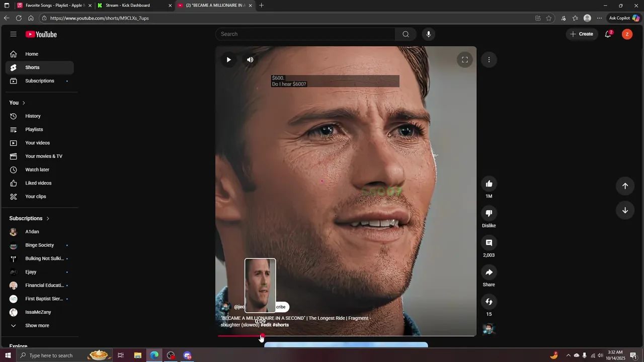The width and height of the screenshot is (644, 362).
Task: Open Watch later
Action: tap(40, 170)
